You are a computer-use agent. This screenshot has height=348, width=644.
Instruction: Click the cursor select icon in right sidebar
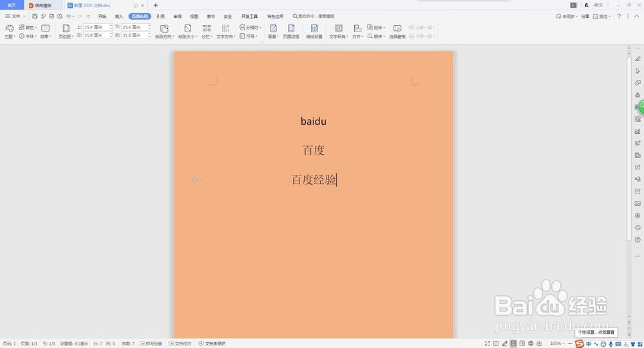(x=638, y=71)
